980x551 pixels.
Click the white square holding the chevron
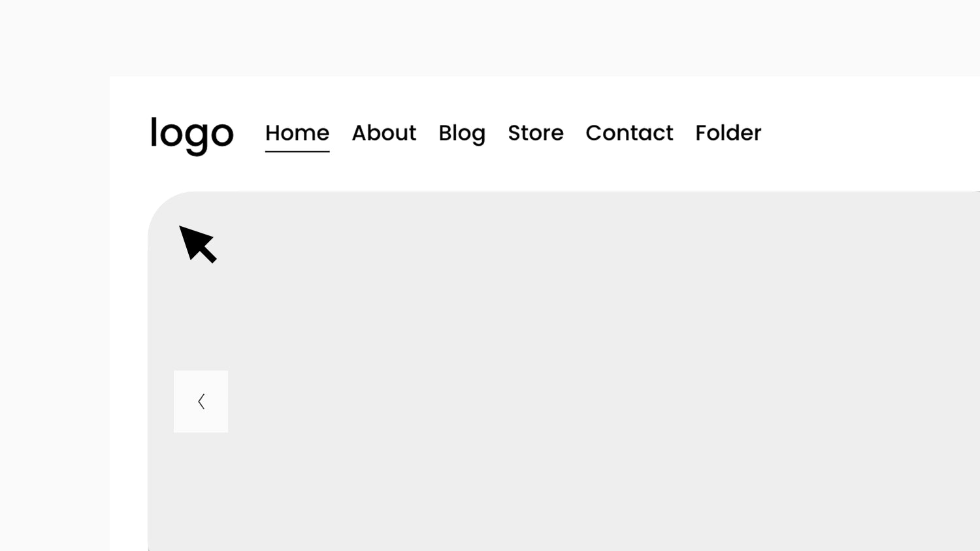[x=201, y=401]
